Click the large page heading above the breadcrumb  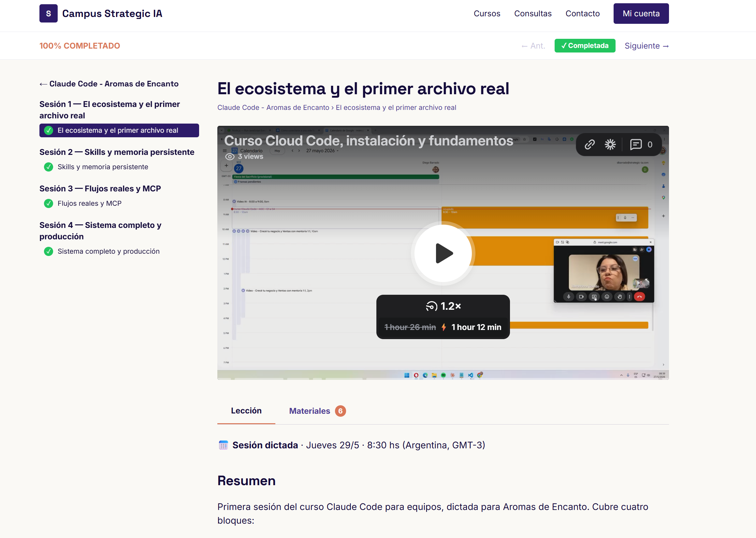click(363, 89)
